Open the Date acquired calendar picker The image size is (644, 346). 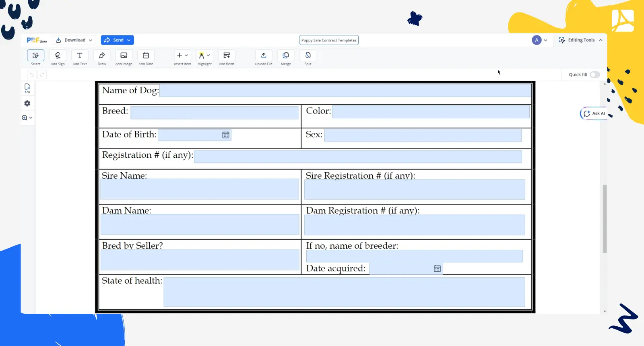pyautogui.click(x=437, y=269)
